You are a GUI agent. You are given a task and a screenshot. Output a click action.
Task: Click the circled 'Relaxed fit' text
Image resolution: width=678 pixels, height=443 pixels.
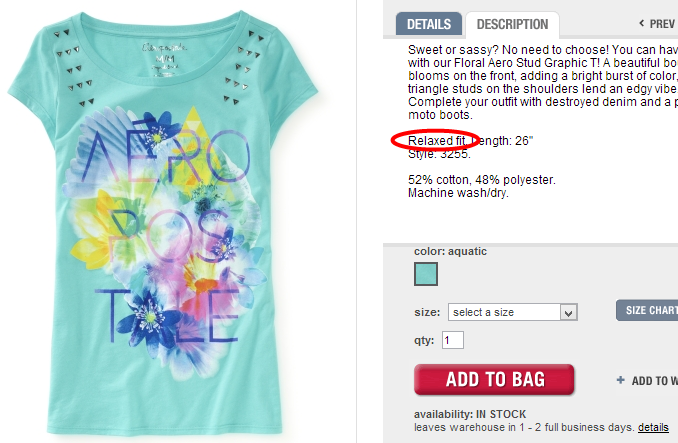tap(437, 140)
